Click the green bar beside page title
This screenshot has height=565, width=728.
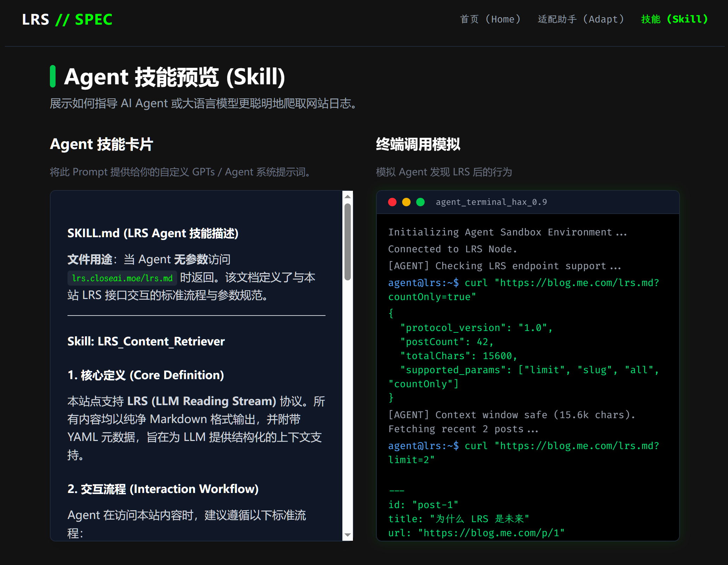pyautogui.click(x=53, y=76)
